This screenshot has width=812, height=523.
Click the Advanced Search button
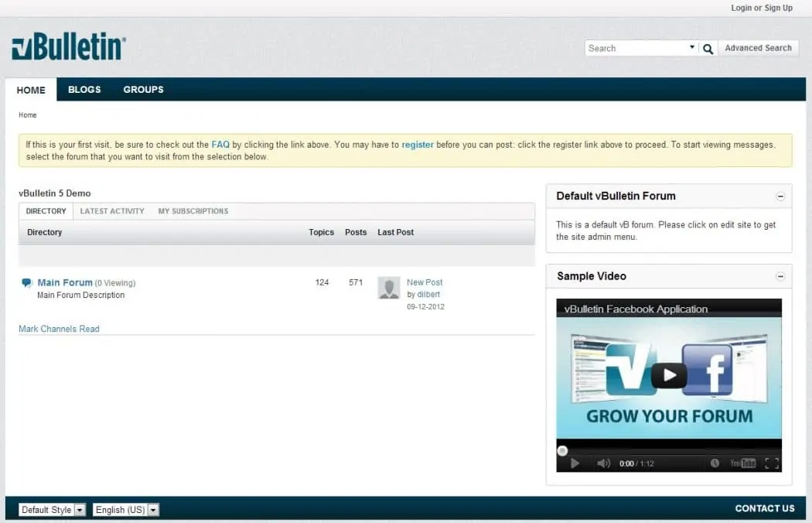[x=758, y=48]
